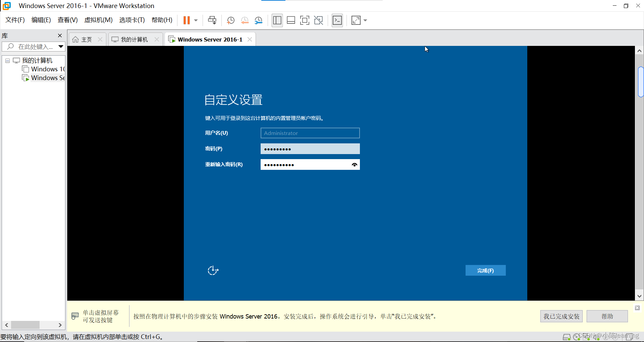
Task: Select 我的计算机 in the library tree
Action: tap(37, 61)
